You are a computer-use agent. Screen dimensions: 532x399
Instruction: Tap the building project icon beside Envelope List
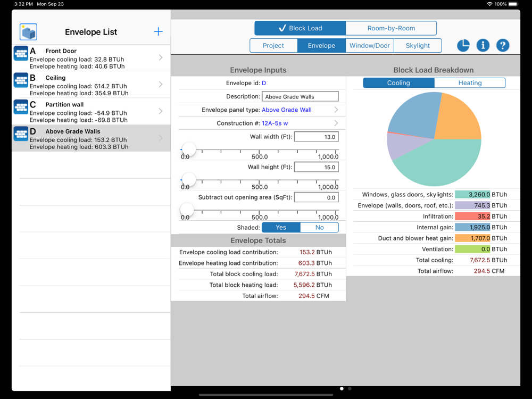pos(28,32)
